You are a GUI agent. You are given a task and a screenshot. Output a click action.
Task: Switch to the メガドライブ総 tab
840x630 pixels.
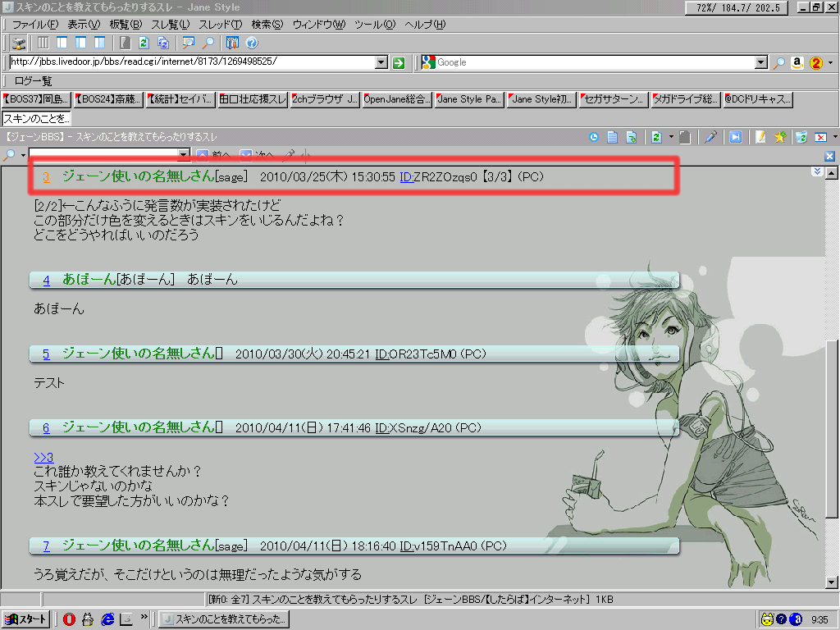[687, 99]
